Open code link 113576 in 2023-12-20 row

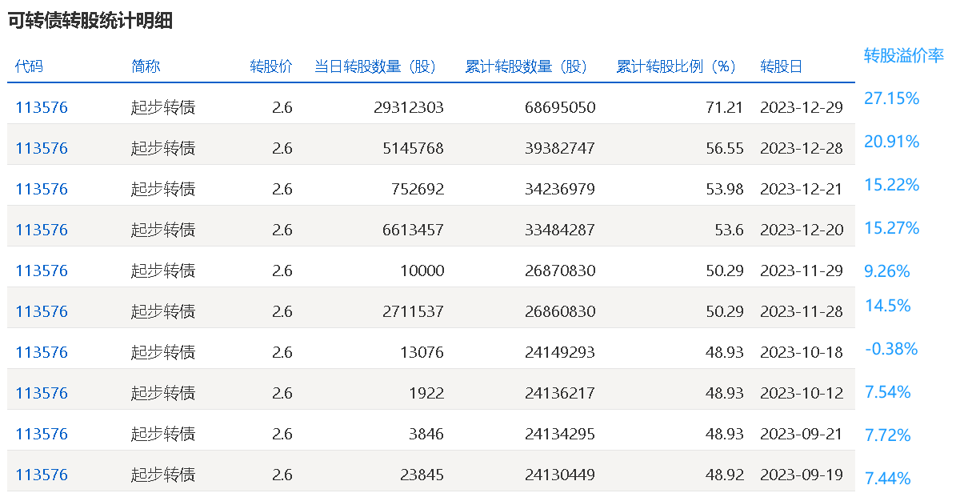coord(42,230)
